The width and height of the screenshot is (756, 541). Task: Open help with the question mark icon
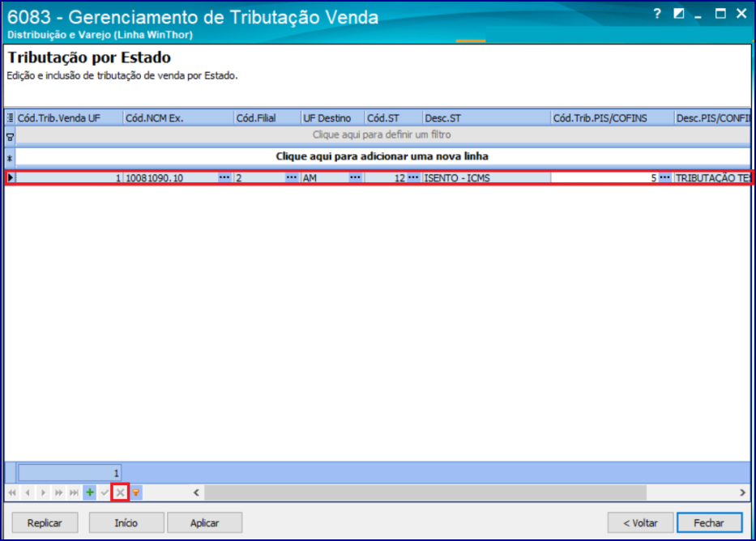tap(657, 14)
